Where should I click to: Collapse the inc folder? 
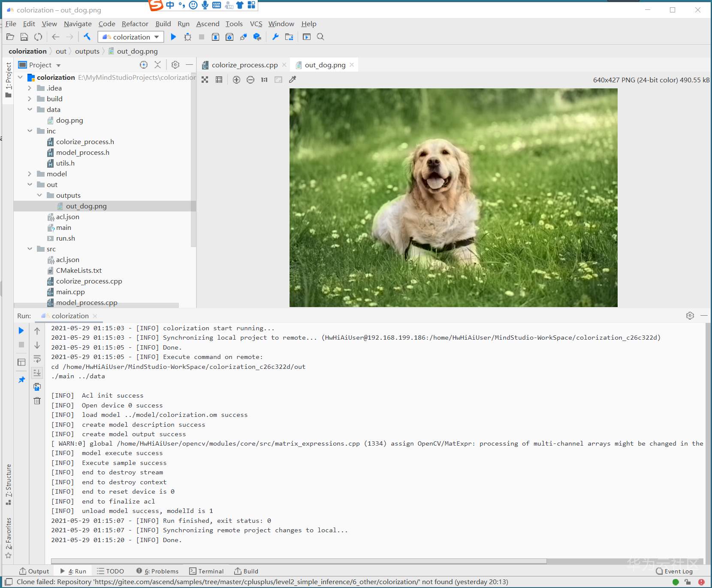[30, 131]
